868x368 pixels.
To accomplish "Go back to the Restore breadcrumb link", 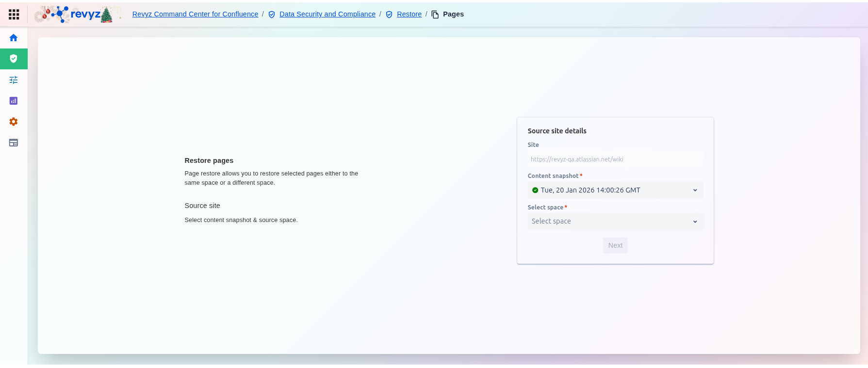I will click(x=409, y=14).
